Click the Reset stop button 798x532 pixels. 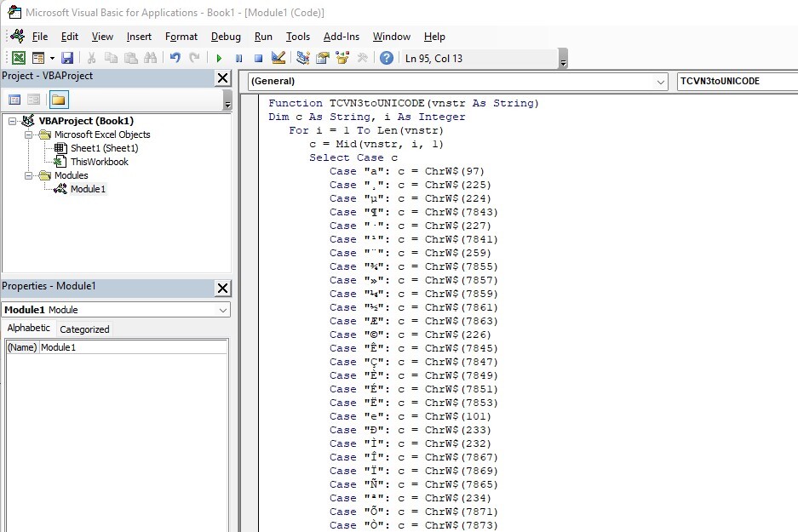[259, 59]
